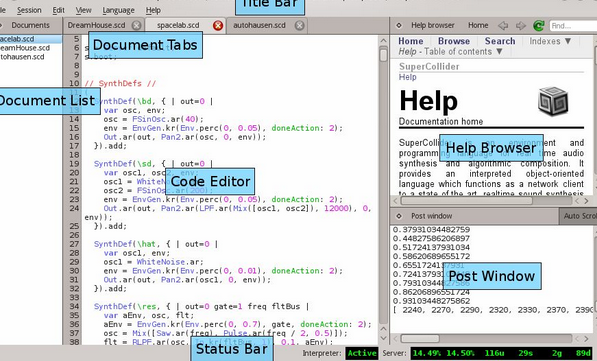Screen dimensions: 597x361
Task: Open the Session menu
Action: 29,10
